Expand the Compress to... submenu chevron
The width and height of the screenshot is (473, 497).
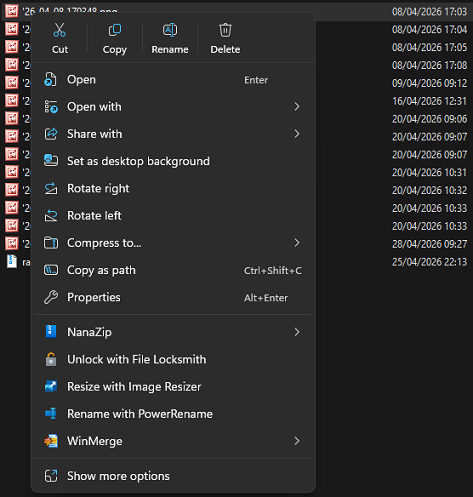tap(297, 243)
